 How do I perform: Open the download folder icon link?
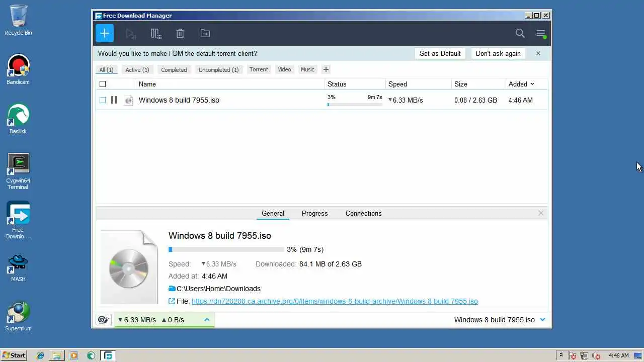click(x=172, y=289)
